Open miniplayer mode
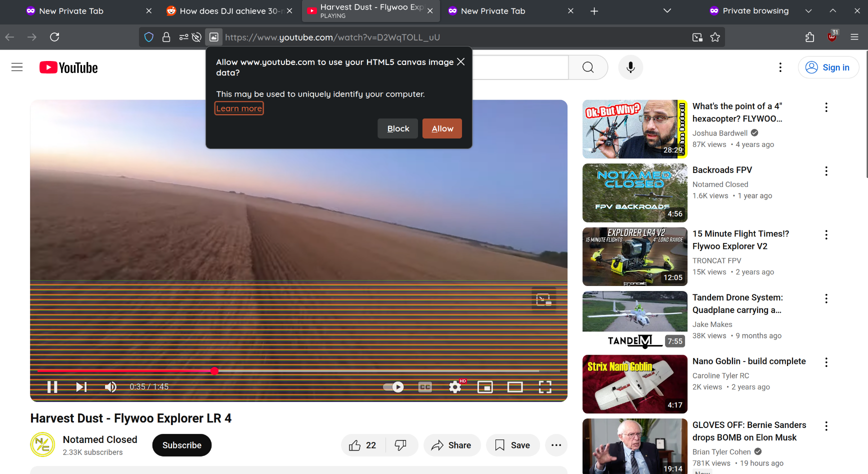Screen dimensions: 868x474 point(485,387)
